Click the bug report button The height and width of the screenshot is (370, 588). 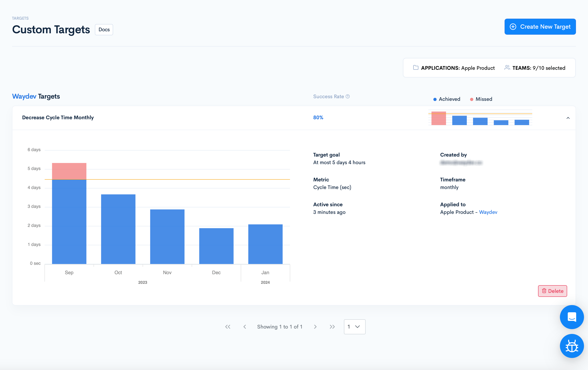tap(572, 346)
